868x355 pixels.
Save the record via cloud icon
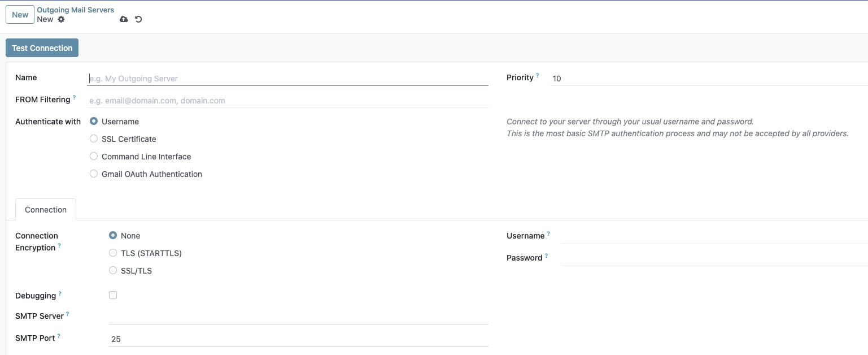124,19
